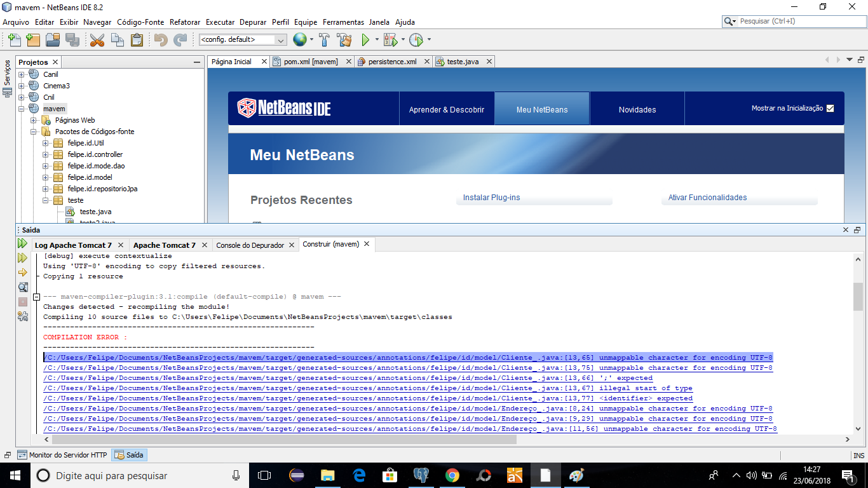Open the dropdown arrow beside Profile Project

pos(429,39)
